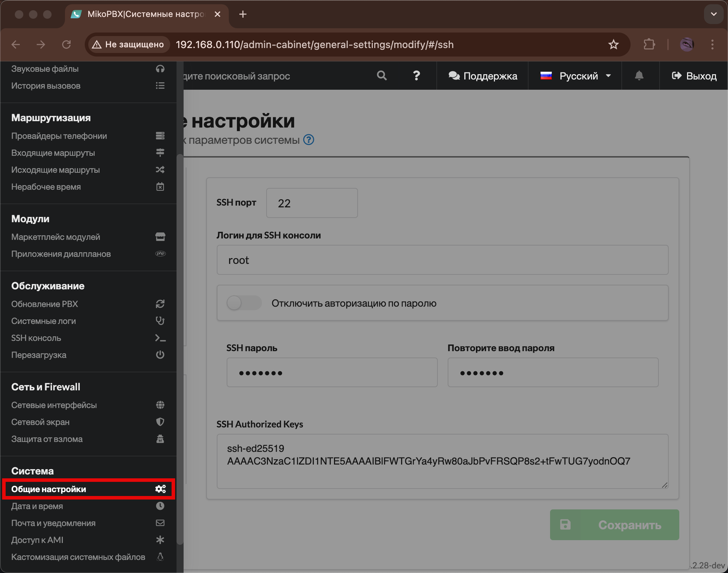728x573 pixels.
Task: Click the Сохранить save button
Action: click(x=614, y=525)
